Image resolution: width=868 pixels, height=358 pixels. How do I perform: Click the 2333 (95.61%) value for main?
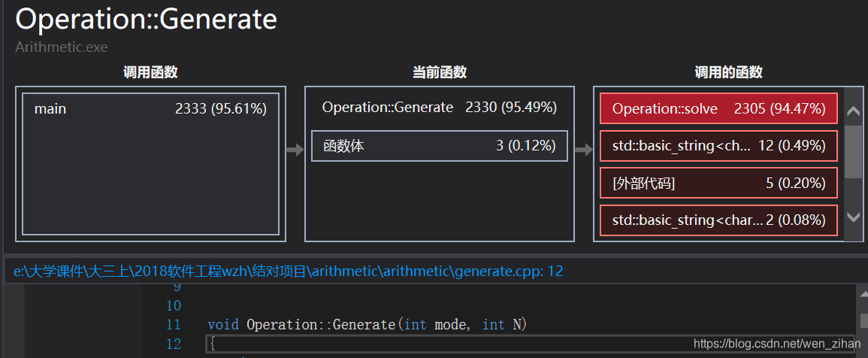point(221,108)
